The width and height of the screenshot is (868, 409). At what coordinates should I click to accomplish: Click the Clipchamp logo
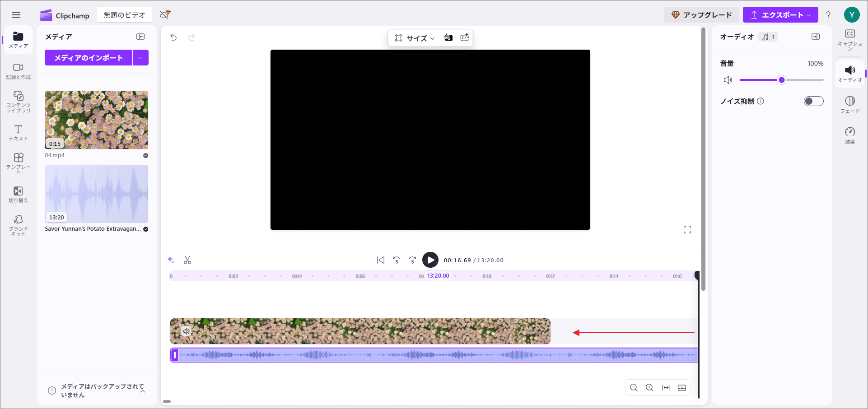pos(65,15)
